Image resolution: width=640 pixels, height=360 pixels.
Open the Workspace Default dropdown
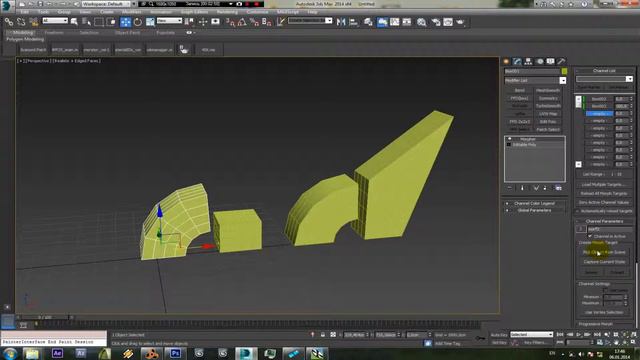[108, 4]
